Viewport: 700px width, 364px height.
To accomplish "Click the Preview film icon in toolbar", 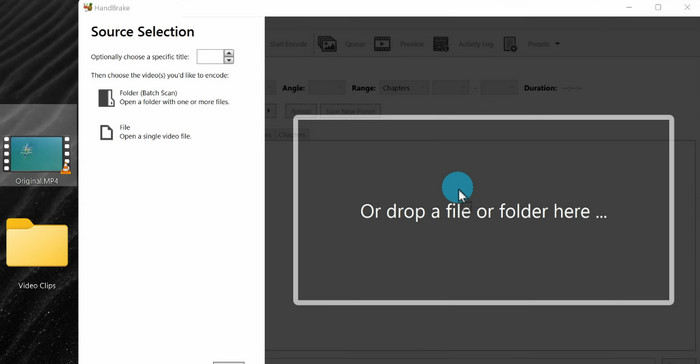I will coord(382,44).
